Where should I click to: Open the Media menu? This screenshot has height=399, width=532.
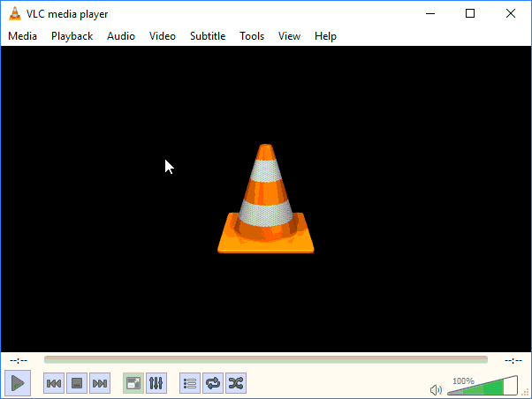click(22, 36)
